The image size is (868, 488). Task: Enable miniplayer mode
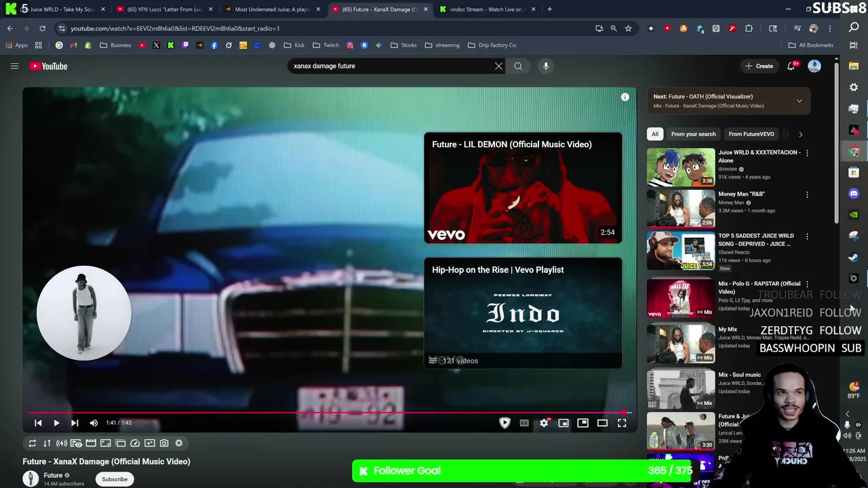click(564, 423)
